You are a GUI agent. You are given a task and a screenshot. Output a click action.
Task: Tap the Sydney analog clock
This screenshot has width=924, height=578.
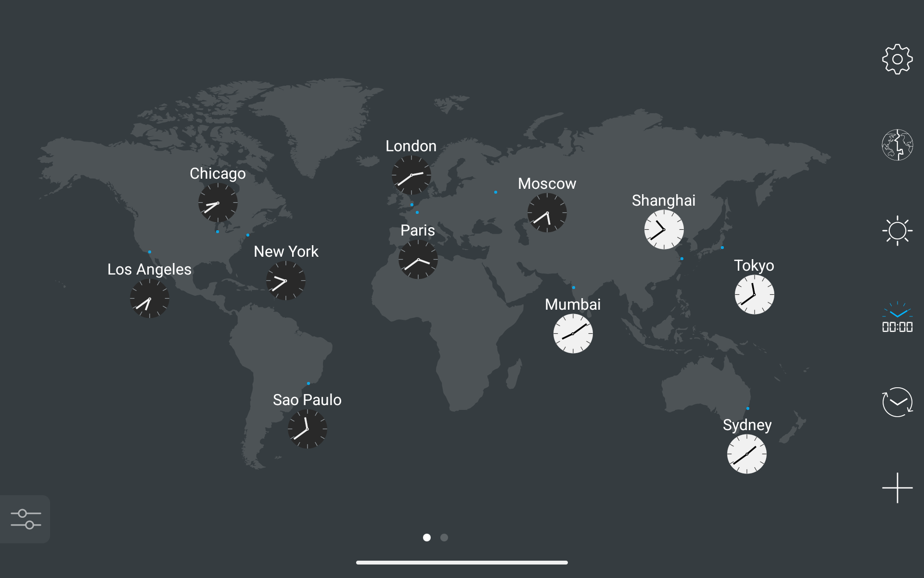[x=747, y=454]
